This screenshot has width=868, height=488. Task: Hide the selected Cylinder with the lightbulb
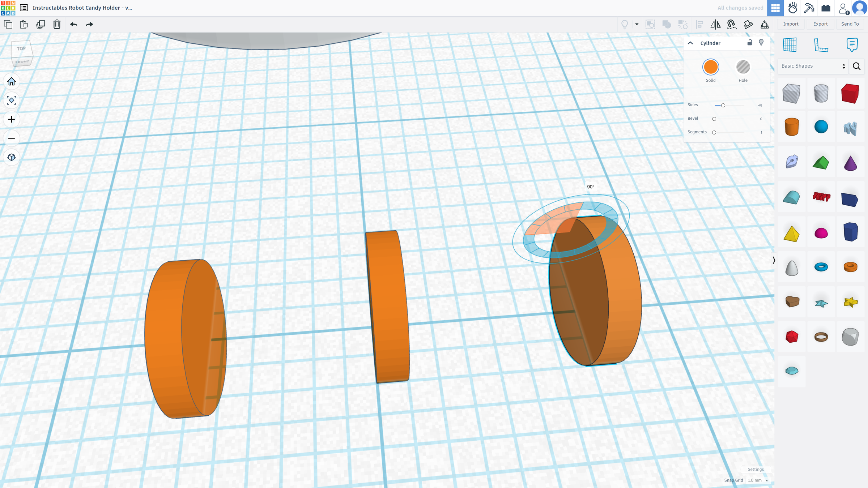761,43
